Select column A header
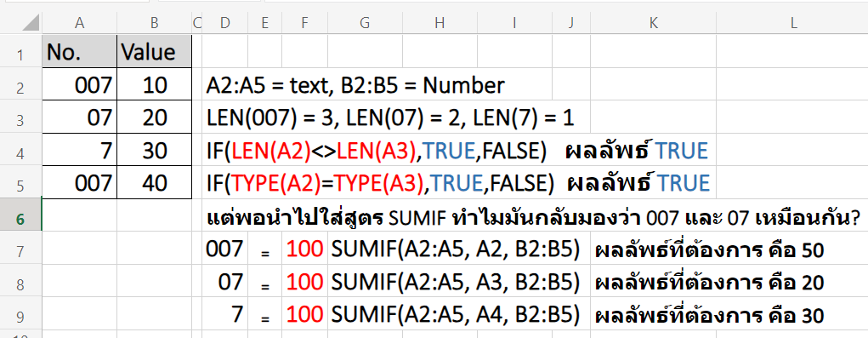 pos(80,23)
